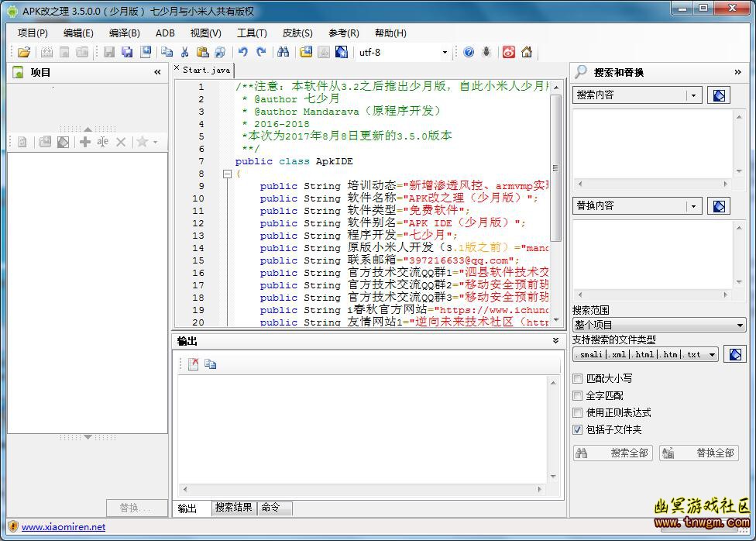The image size is (756, 541).
Task: Open the Weibo icon in toolbar
Action: [x=509, y=52]
